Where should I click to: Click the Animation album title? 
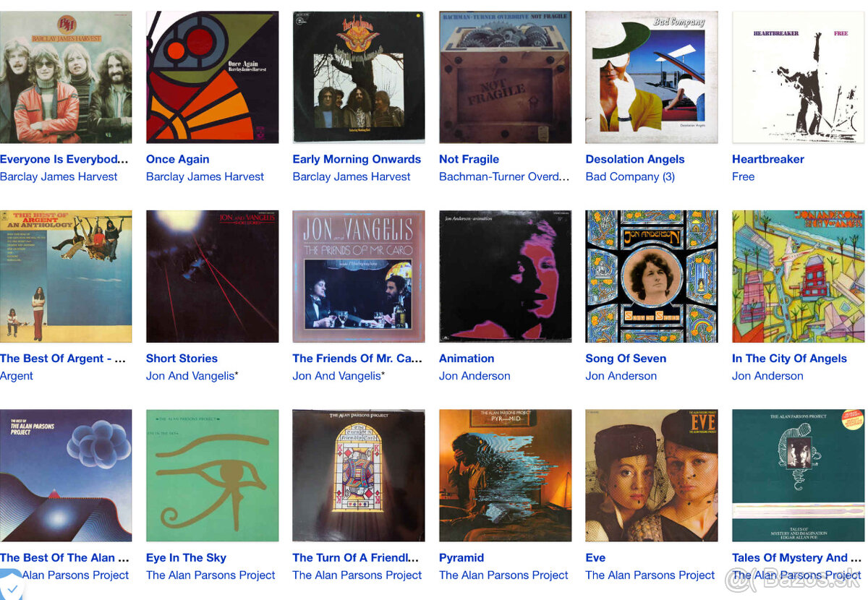pyautogui.click(x=467, y=359)
